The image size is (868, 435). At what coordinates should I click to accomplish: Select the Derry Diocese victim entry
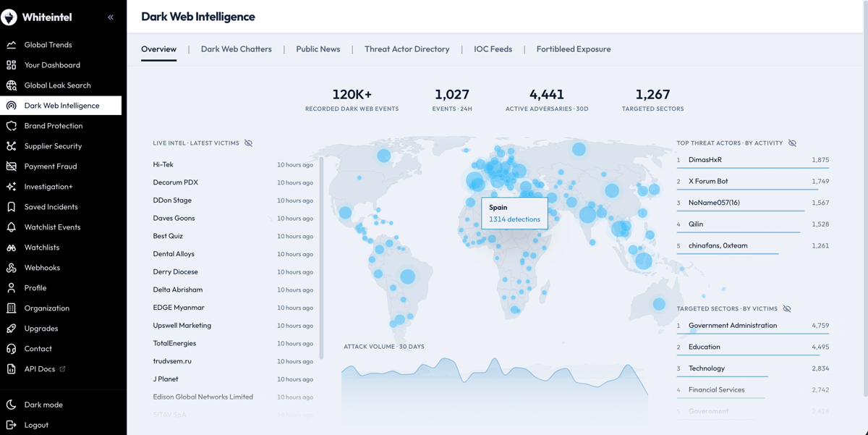click(233, 272)
